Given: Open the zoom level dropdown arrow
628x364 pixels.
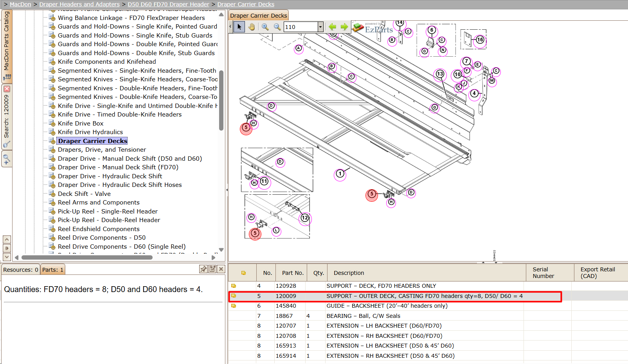Looking at the screenshot, I should coord(320,27).
